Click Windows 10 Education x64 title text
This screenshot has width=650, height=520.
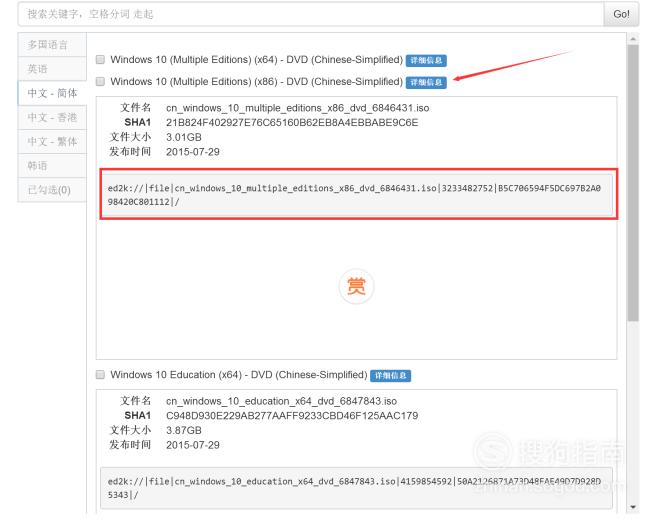tap(239, 375)
